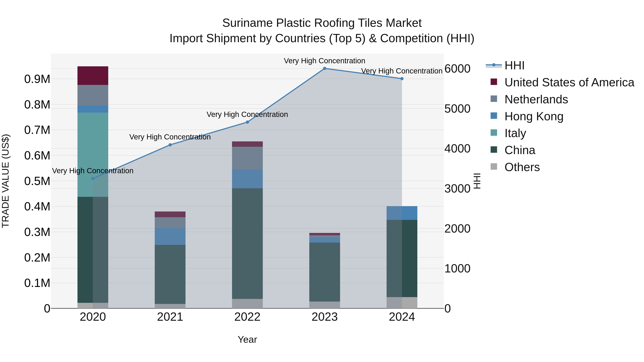644x362 pixels.
Task: Select the 2021 HHI data point
Action: click(170, 145)
